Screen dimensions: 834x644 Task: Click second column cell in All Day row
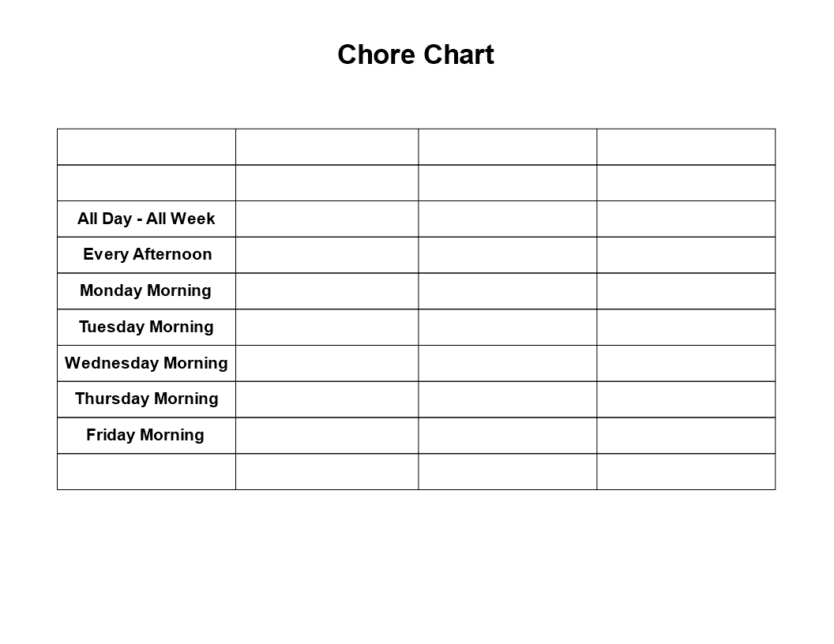click(327, 219)
